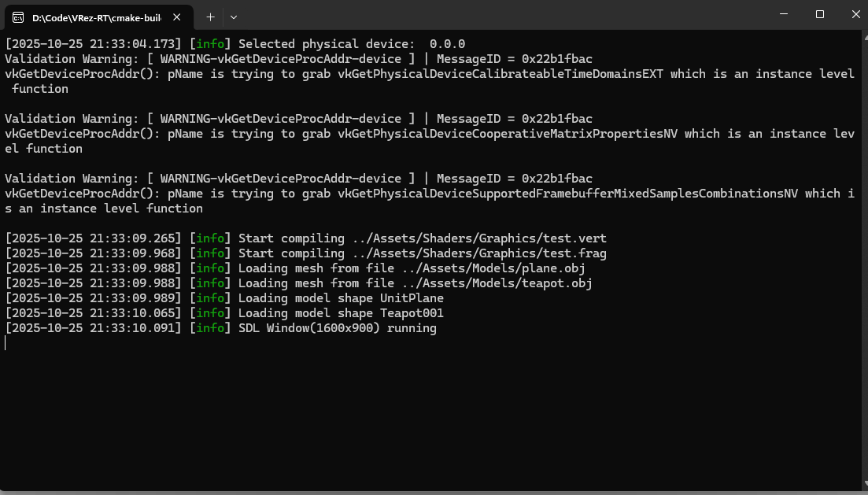
Task: Maximize the terminal window
Action: pyautogui.click(x=819, y=14)
